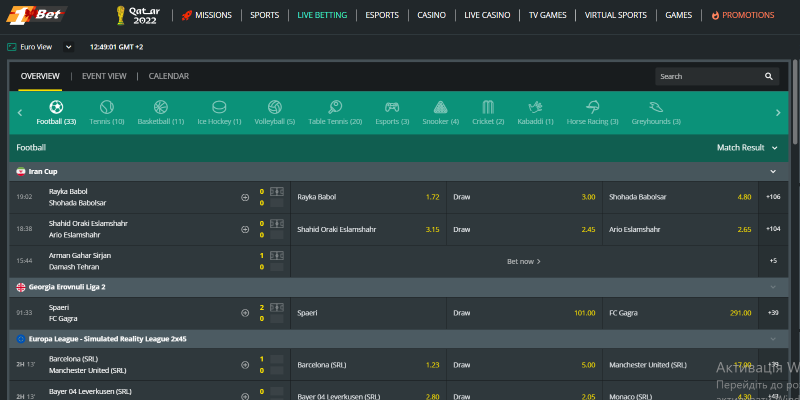The height and width of the screenshot is (400, 800).
Task: Collapse the Iran Cup section
Action: click(773, 171)
